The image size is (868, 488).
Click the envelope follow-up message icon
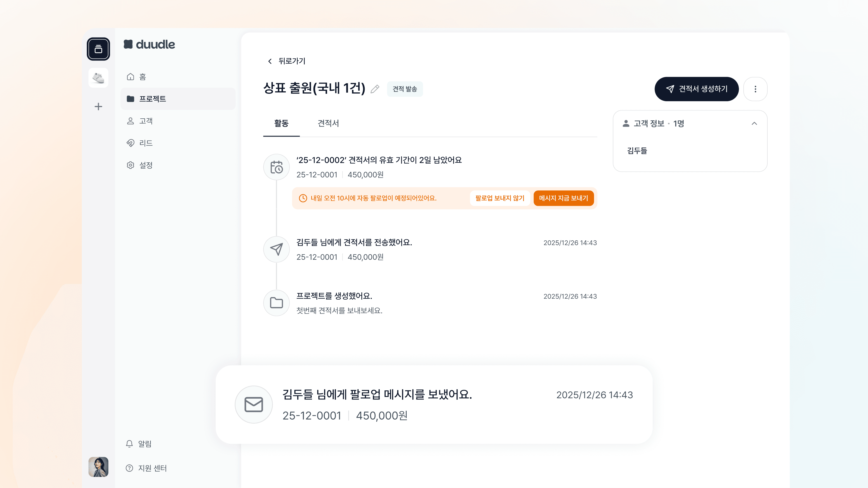click(253, 404)
